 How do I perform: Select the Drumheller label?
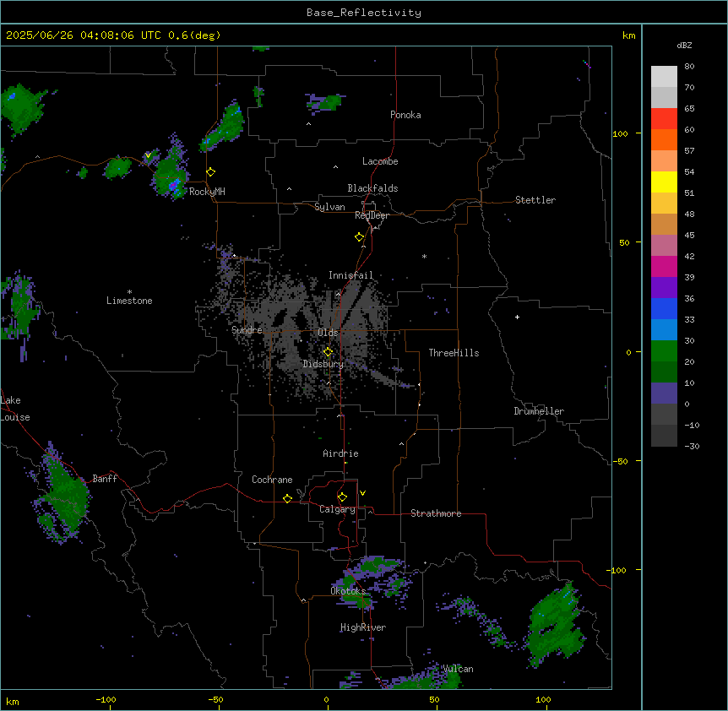(x=539, y=411)
